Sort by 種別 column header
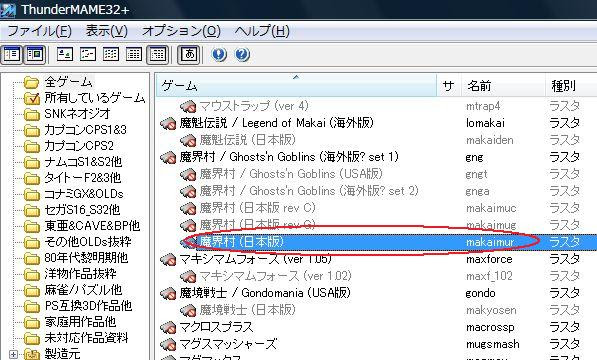 (571, 86)
